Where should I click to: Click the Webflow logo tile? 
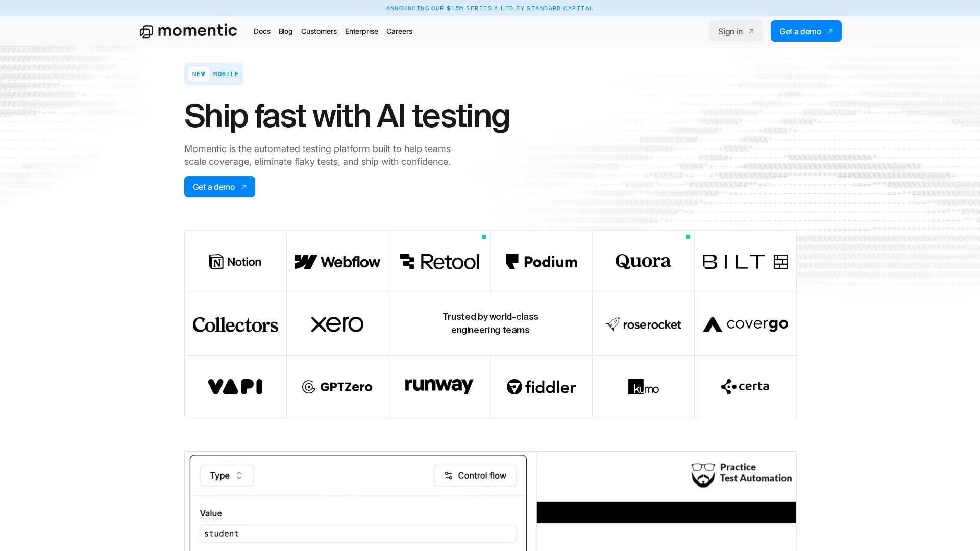[x=337, y=262]
